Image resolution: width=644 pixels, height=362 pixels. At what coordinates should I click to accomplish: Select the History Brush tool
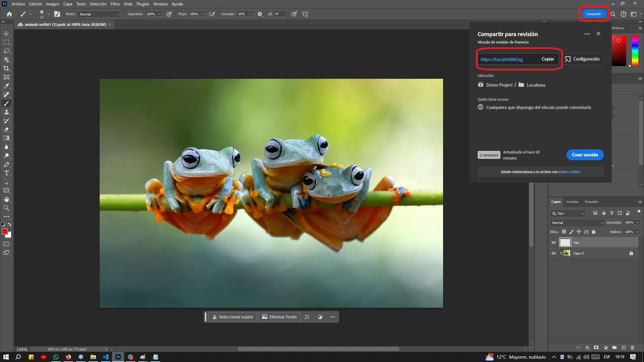[6, 121]
